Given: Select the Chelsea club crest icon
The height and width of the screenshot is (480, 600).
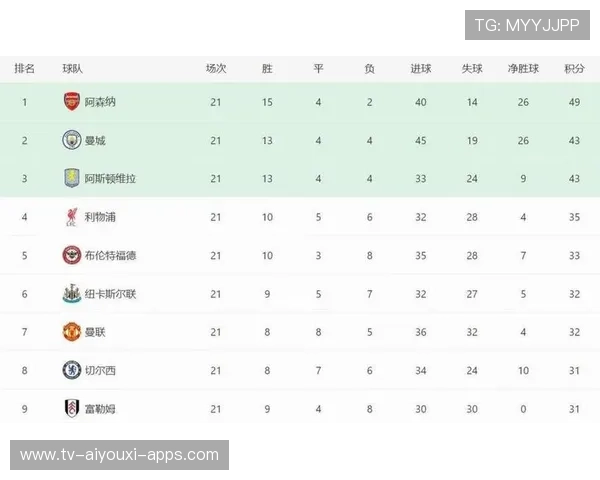Looking at the screenshot, I should (71, 370).
